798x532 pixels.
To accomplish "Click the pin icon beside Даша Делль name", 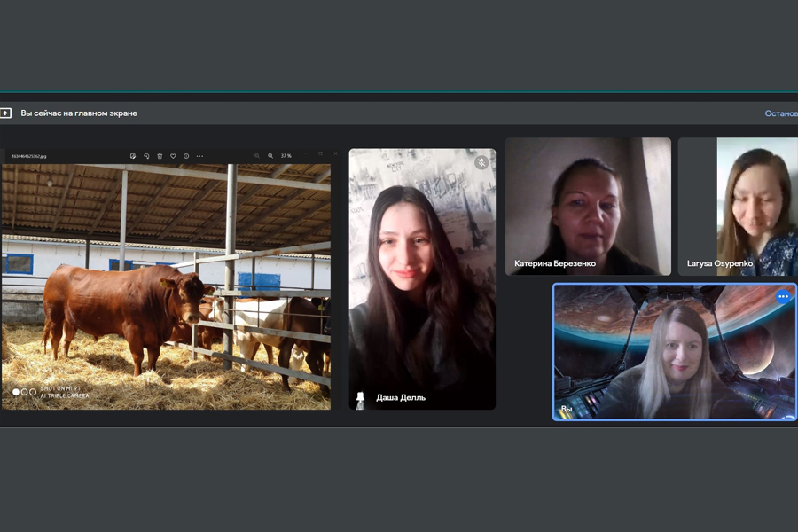I will coord(360,397).
